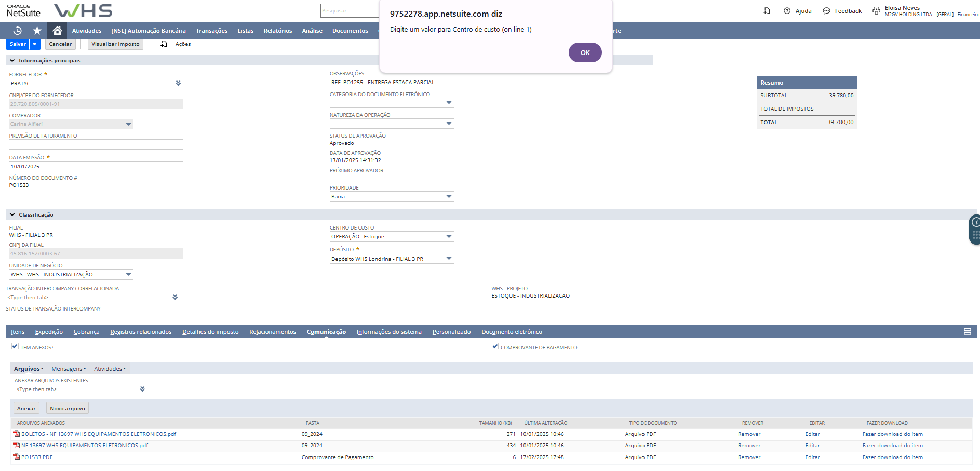Screen dimensions: 980x471
Task: Click the Shortcuts star icon
Action: click(x=37, y=31)
